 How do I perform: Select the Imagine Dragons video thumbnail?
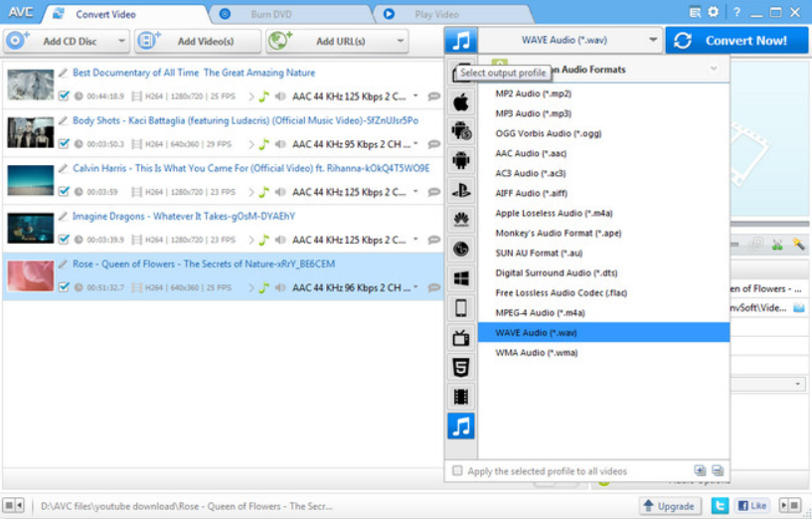[31, 228]
